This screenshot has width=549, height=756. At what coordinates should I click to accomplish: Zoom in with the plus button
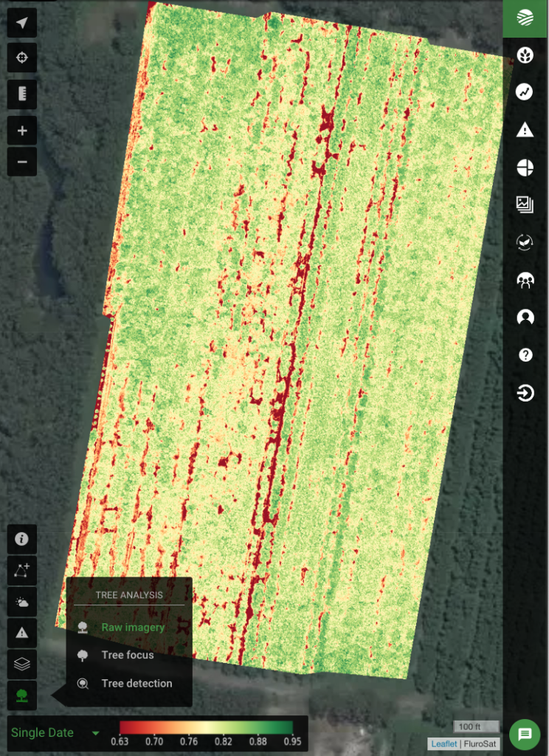click(x=22, y=131)
